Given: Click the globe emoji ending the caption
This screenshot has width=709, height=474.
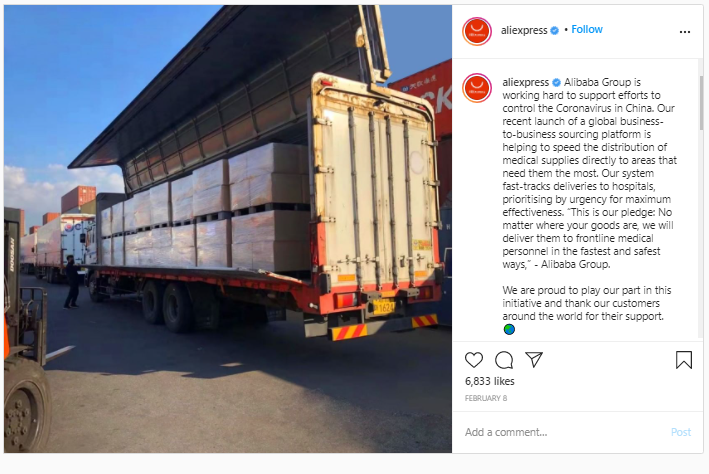Looking at the screenshot, I should (x=509, y=329).
